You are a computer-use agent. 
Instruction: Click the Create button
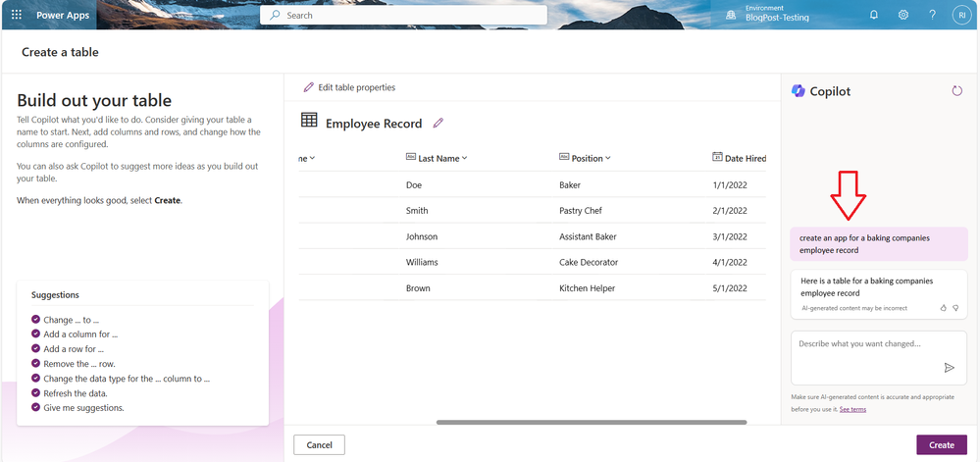941,445
